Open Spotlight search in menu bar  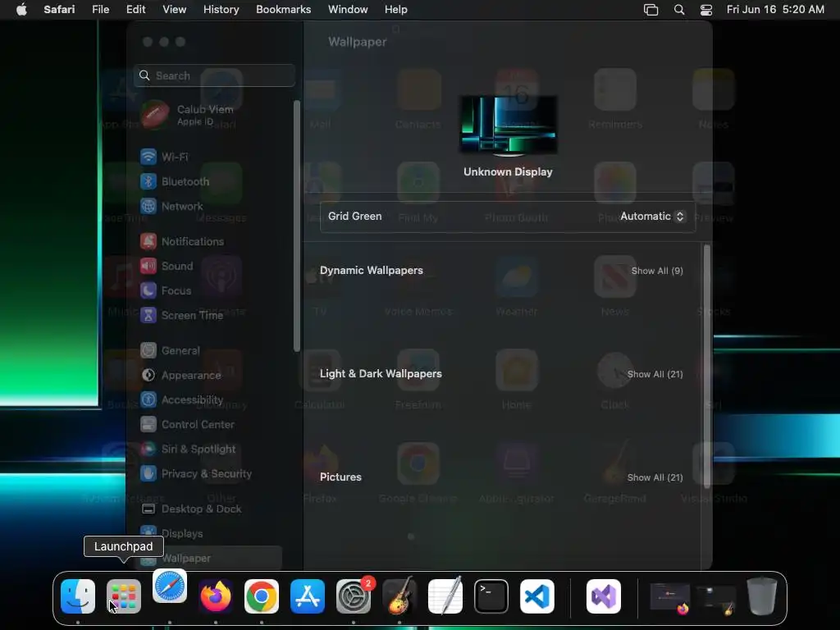[678, 10]
